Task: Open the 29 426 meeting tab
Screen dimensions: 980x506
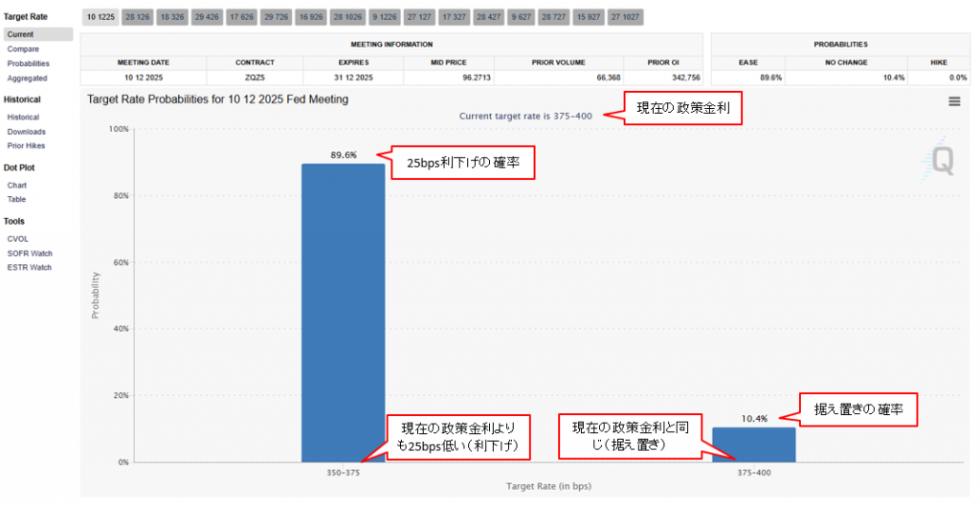Action: 207,17
